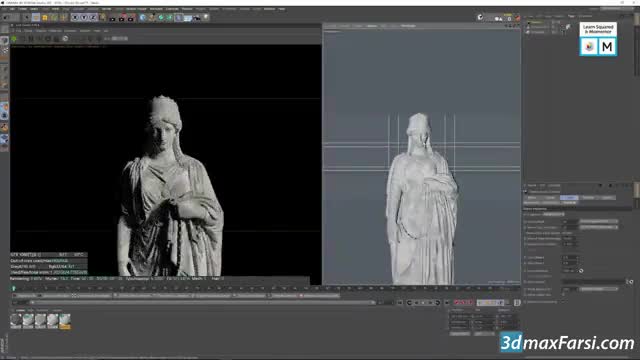Click the green Octane render start icon
Viewport: 640px width, 360px height.
click(14, 39)
